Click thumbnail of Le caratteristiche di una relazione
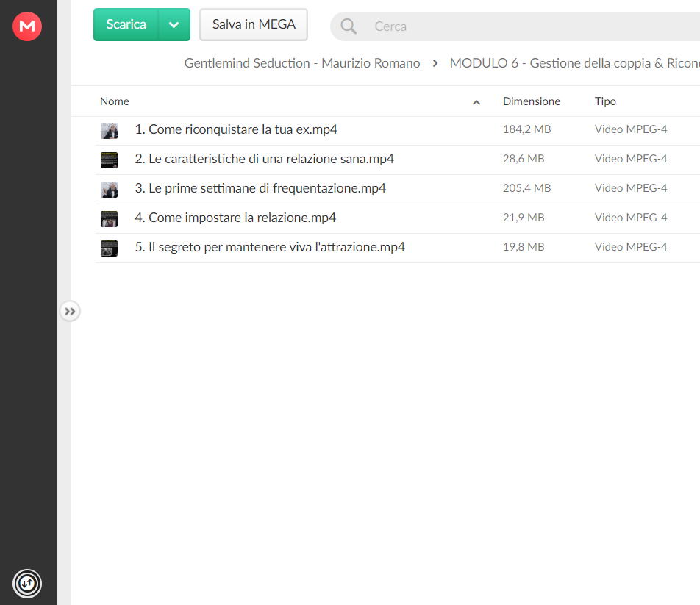 pos(109,160)
